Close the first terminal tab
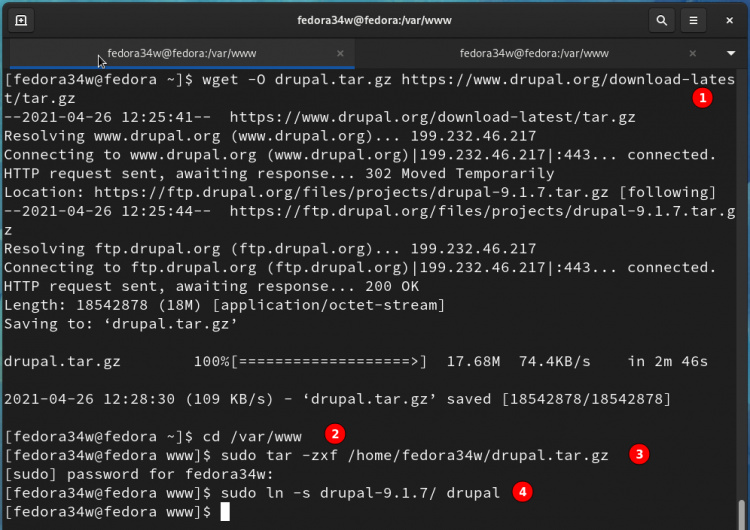The image size is (750, 530). [340, 53]
